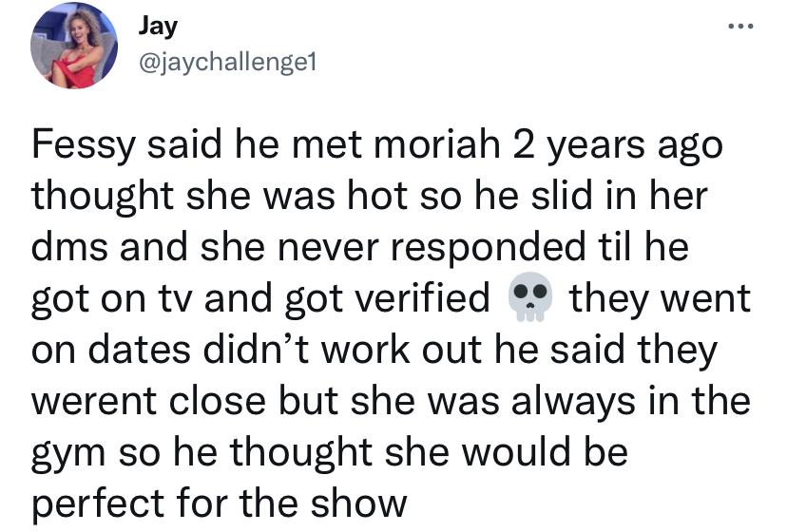Image resolution: width=787 pixels, height=532 pixels.
Task: Select the skull emoji in the tweet
Action: 530,297
